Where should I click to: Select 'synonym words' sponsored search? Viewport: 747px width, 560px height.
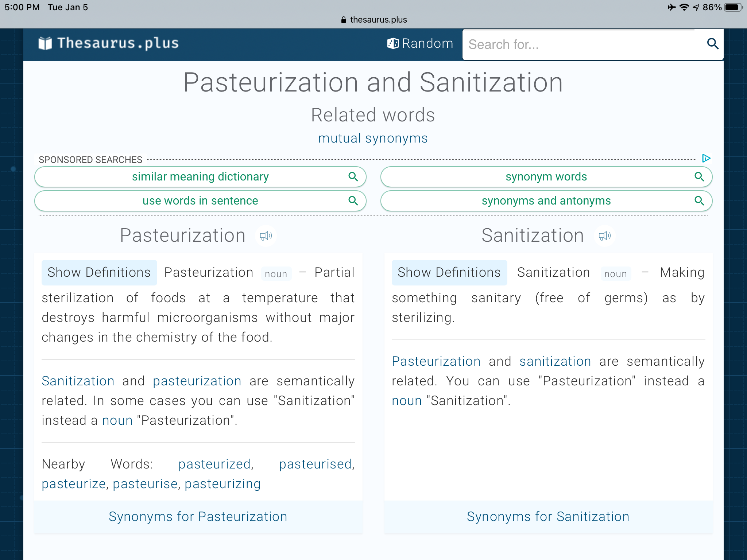(x=546, y=177)
